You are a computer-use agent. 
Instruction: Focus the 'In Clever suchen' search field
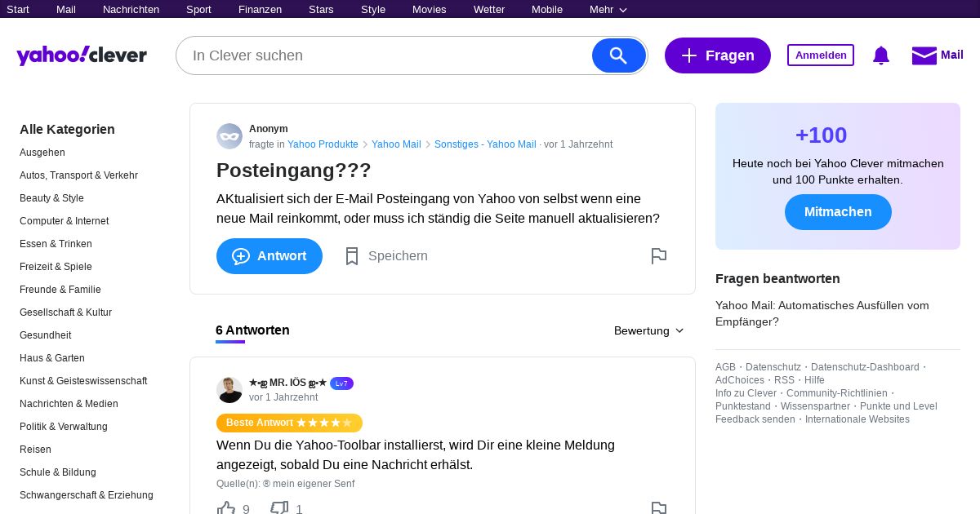384,55
